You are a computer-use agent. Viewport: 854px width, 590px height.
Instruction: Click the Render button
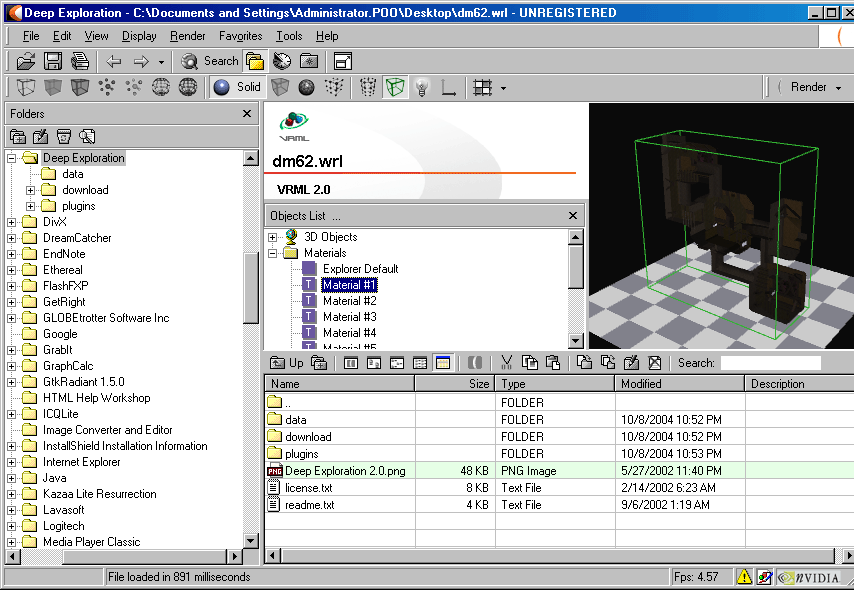[x=808, y=87]
